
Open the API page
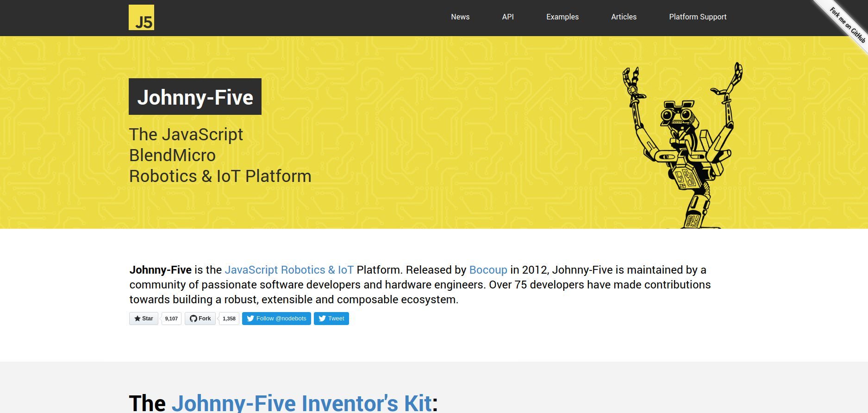coord(508,17)
